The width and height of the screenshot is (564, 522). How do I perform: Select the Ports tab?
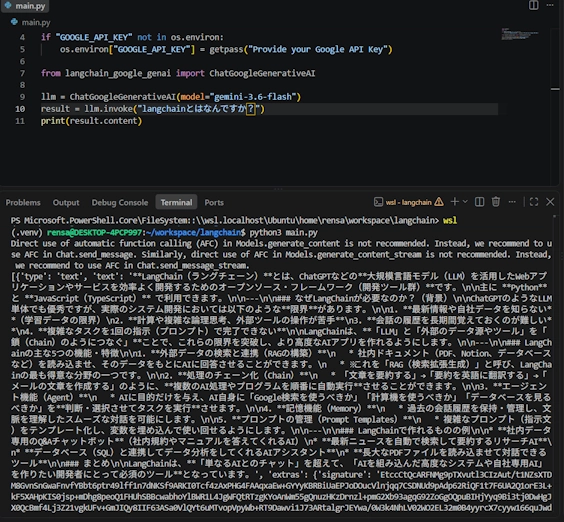(214, 203)
